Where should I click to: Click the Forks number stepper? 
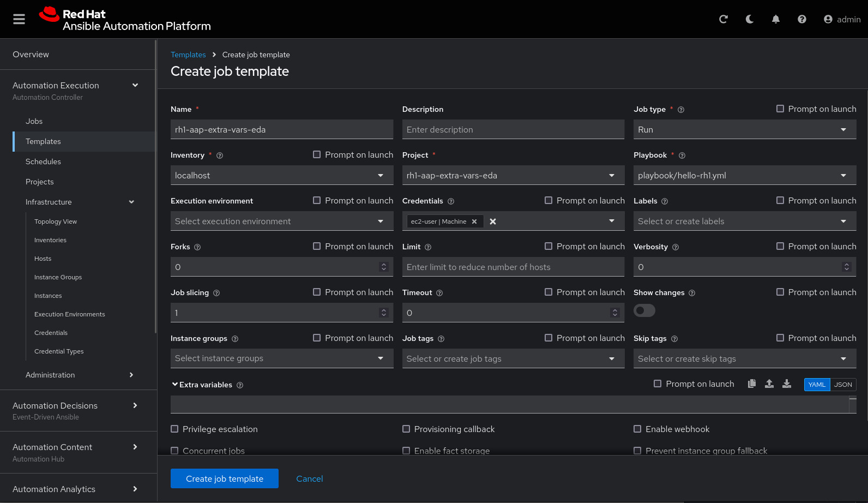384,267
